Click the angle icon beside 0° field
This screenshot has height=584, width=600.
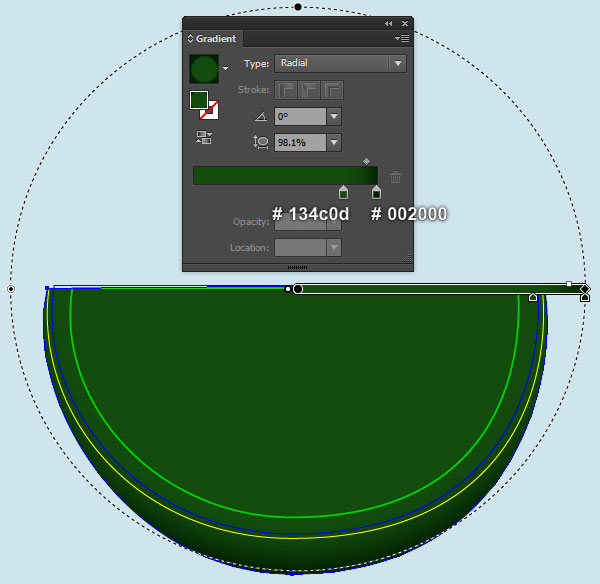click(x=261, y=116)
